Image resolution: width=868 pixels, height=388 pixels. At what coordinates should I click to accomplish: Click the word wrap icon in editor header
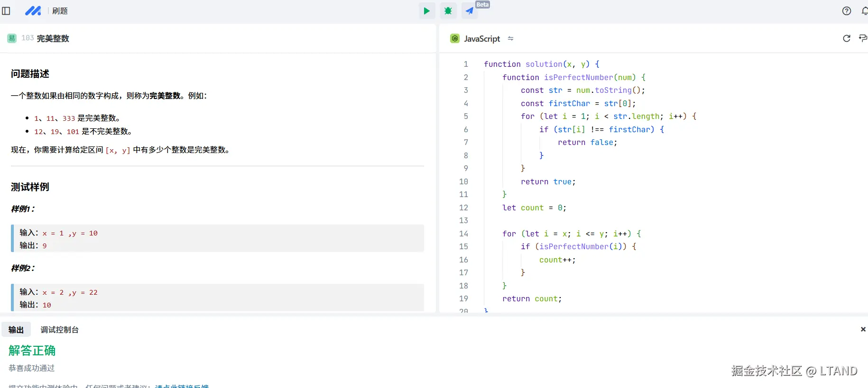(863, 38)
